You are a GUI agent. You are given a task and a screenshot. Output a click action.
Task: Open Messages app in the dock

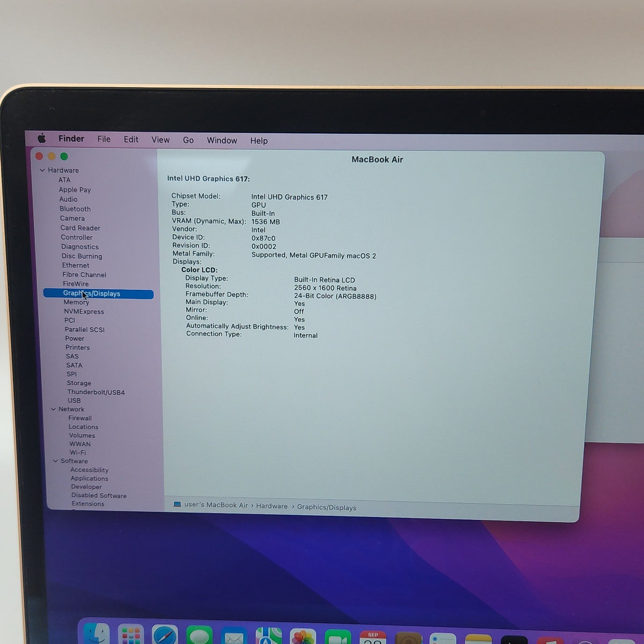click(200, 635)
